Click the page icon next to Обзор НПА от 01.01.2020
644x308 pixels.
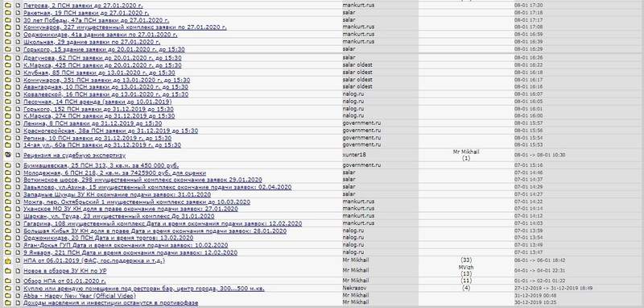tap(18, 281)
